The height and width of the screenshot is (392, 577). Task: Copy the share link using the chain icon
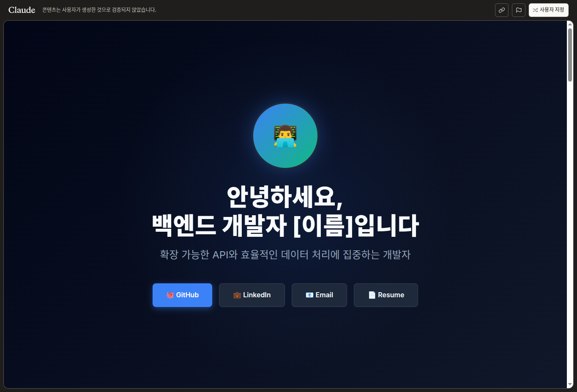(502, 10)
